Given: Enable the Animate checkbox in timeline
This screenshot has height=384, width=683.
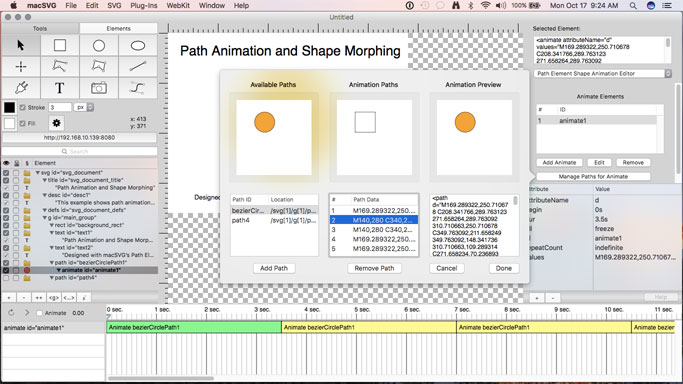Looking at the screenshot, I should pyautogui.click(x=40, y=313).
